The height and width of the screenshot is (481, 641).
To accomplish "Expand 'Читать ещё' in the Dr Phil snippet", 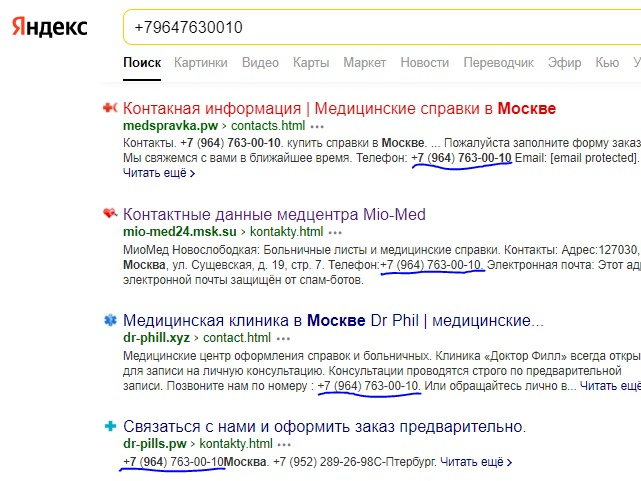I will (x=610, y=385).
